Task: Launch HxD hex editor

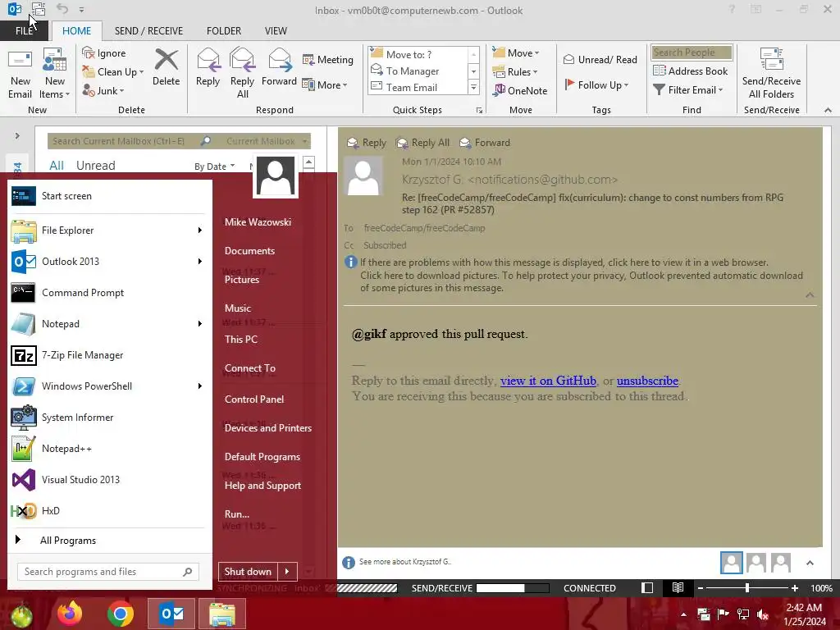Action: coord(107,510)
